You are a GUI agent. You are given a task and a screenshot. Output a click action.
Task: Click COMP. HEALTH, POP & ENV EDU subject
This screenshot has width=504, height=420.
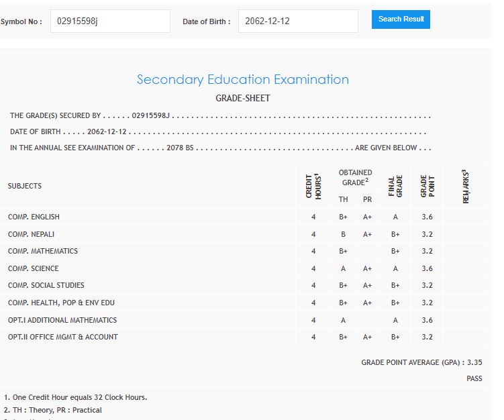pyautogui.click(x=61, y=303)
